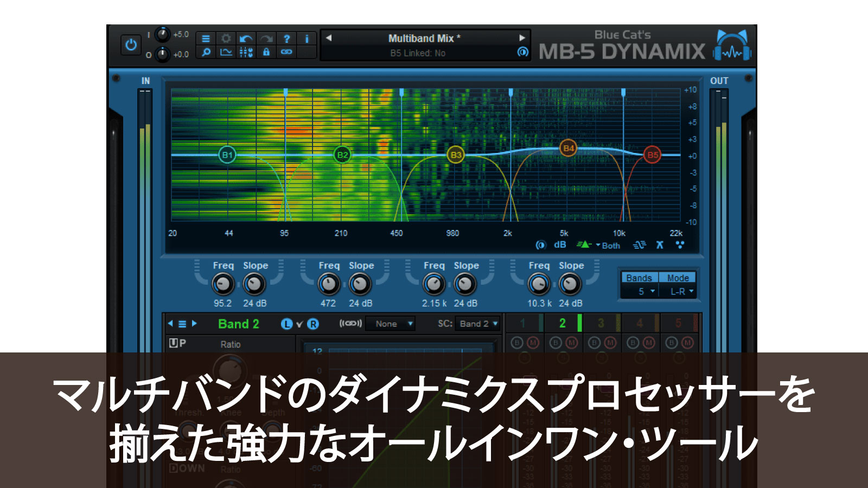The image size is (868, 488).
Task: Click the chain link icon in toolbar
Action: pyautogui.click(x=286, y=53)
